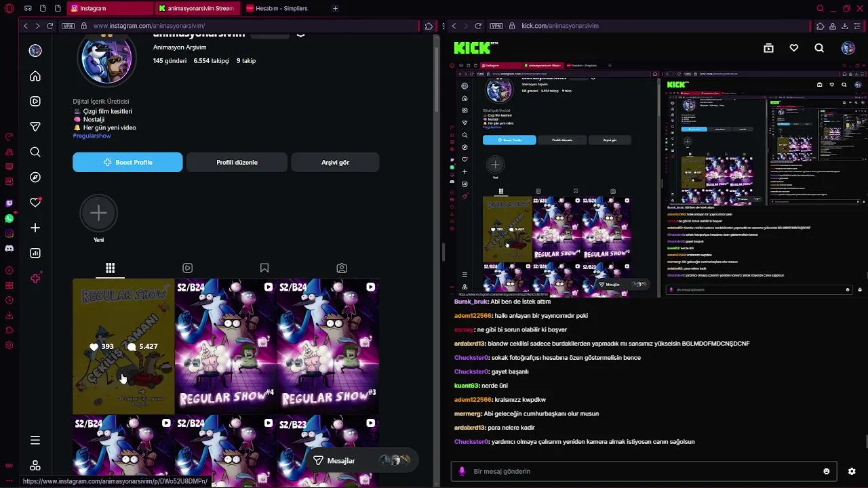Screen dimensions: 868x488
Task: Open Regular Show #4 post thumbnail
Action: click(x=225, y=346)
